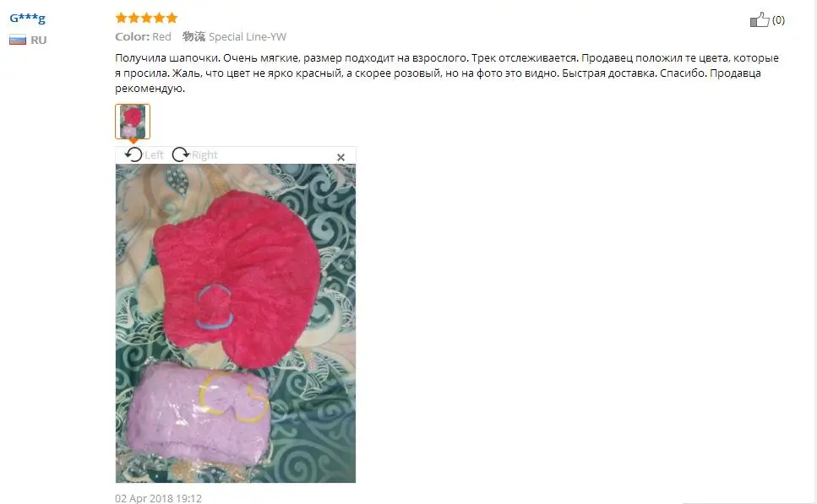Click the thumbs-up helpful icon
817x504 pixels.
click(x=760, y=19)
